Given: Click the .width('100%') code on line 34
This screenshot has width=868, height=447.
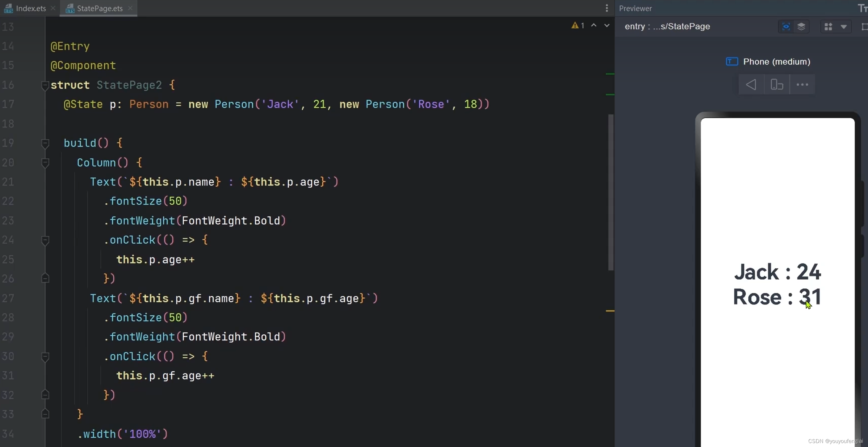Looking at the screenshot, I should [x=123, y=434].
